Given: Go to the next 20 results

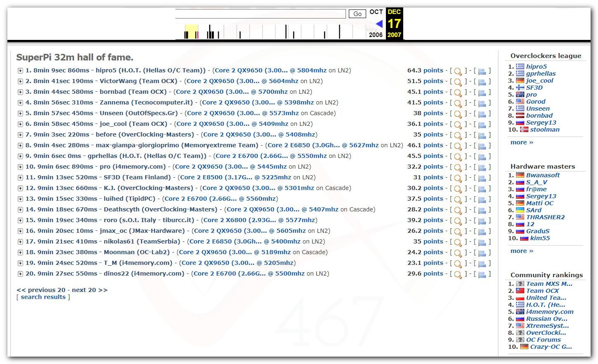Looking at the screenshot, I should 90,290.
